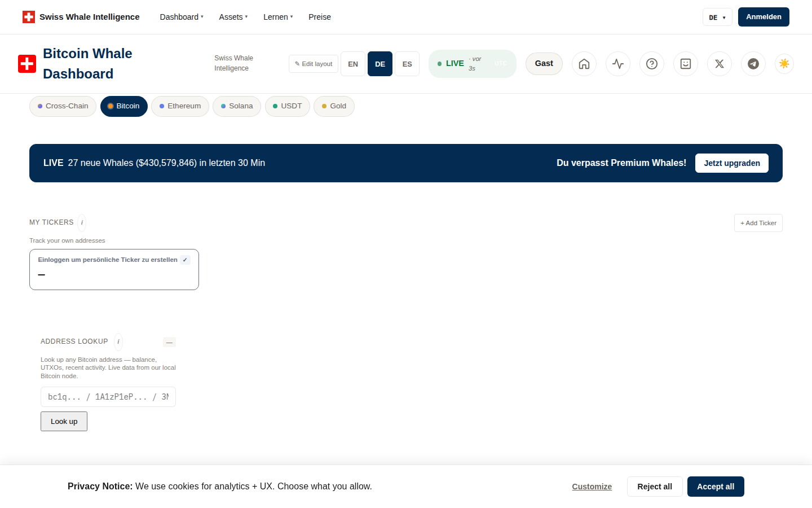Click the Swiss Whale Intelligence brand title
Image resolution: width=812 pixels, height=508 pixels.
click(x=90, y=17)
